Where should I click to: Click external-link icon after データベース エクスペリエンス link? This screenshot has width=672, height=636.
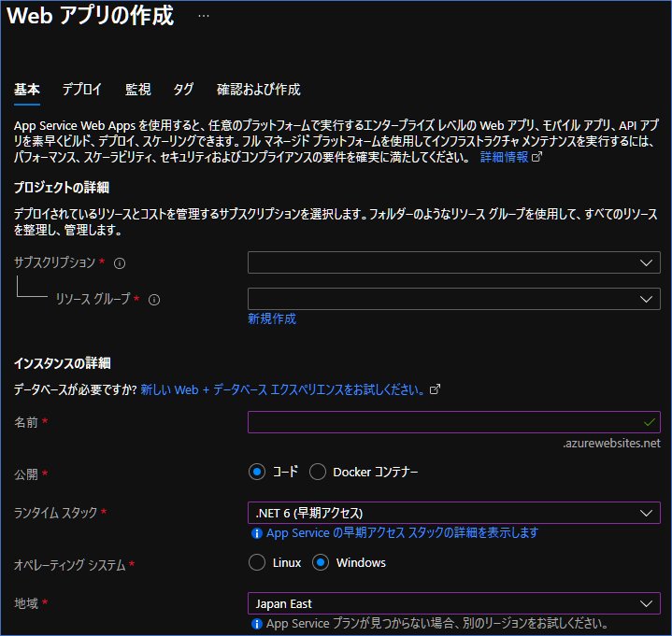coord(435,389)
